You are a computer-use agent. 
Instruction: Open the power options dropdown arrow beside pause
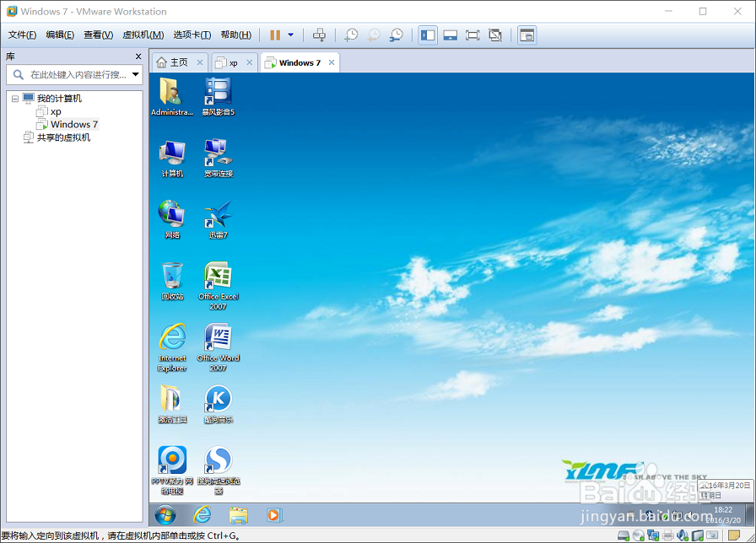[x=291, y=35]
